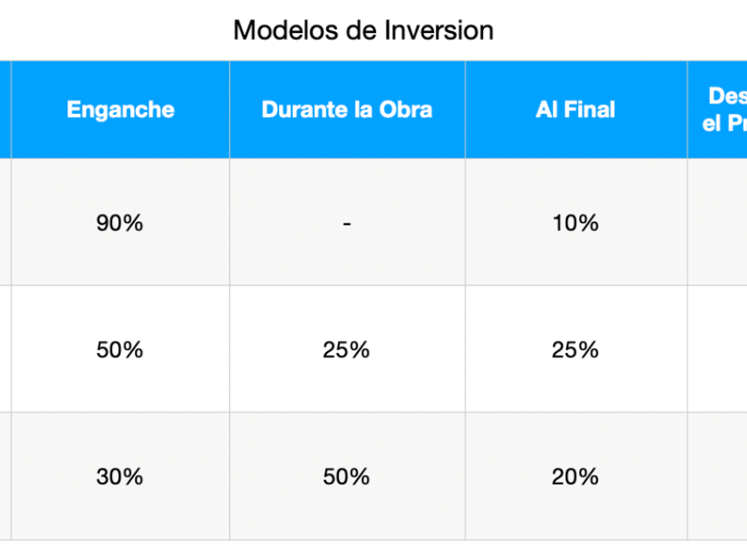Select the 50% cell in the Enganche column
The image size is (747, 560).
tap(120, 349)
